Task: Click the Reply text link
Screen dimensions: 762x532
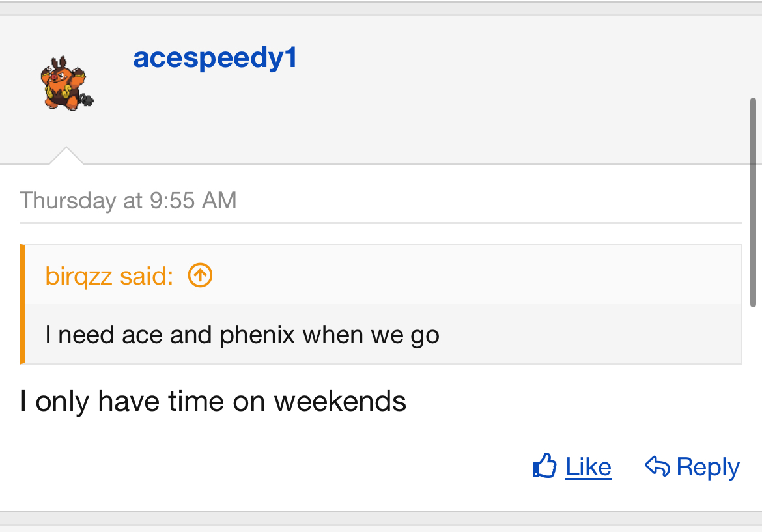Action: click(x=708, y=467)
